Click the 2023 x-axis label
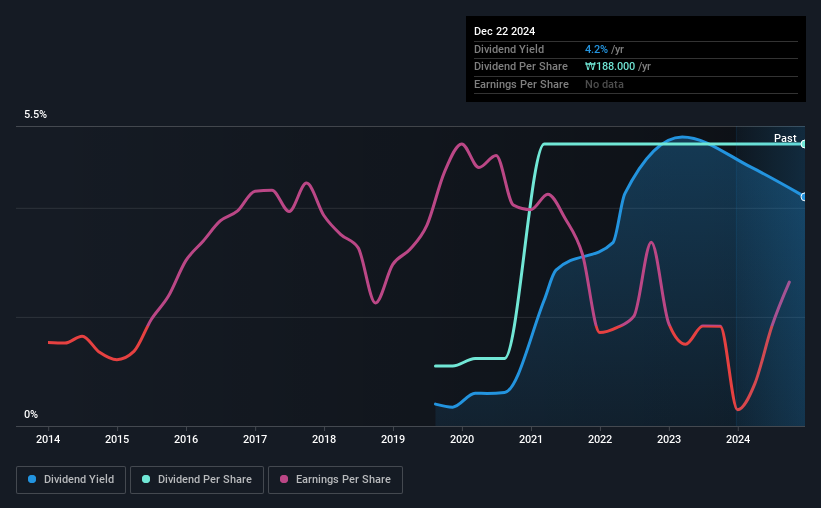The width and height of the screenshot is (821, 508). click(x=669, y=439)
